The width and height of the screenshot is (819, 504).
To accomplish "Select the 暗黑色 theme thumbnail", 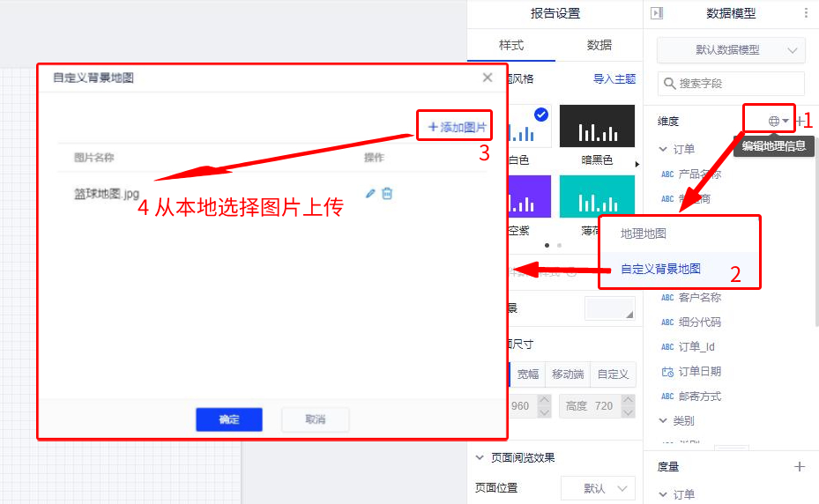I will coord(597,126).
